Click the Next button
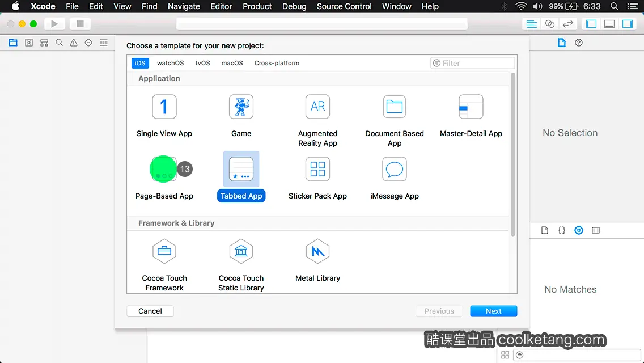The height and width of the screenshot is (363, 644). (493, 311)
